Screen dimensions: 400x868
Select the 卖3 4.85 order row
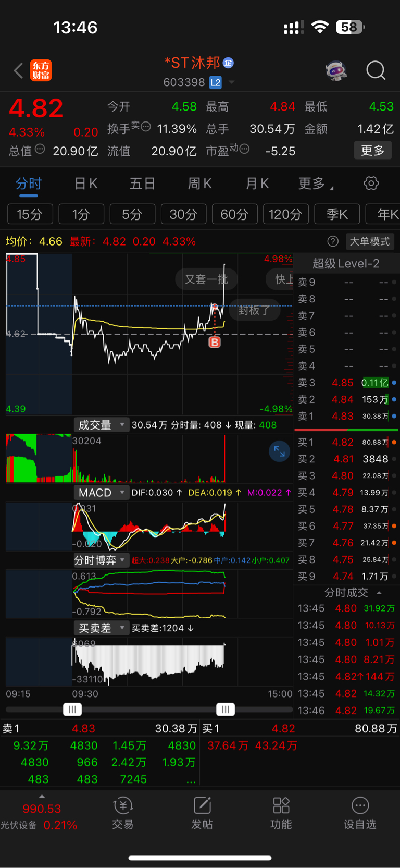click(x=347, y=383)
